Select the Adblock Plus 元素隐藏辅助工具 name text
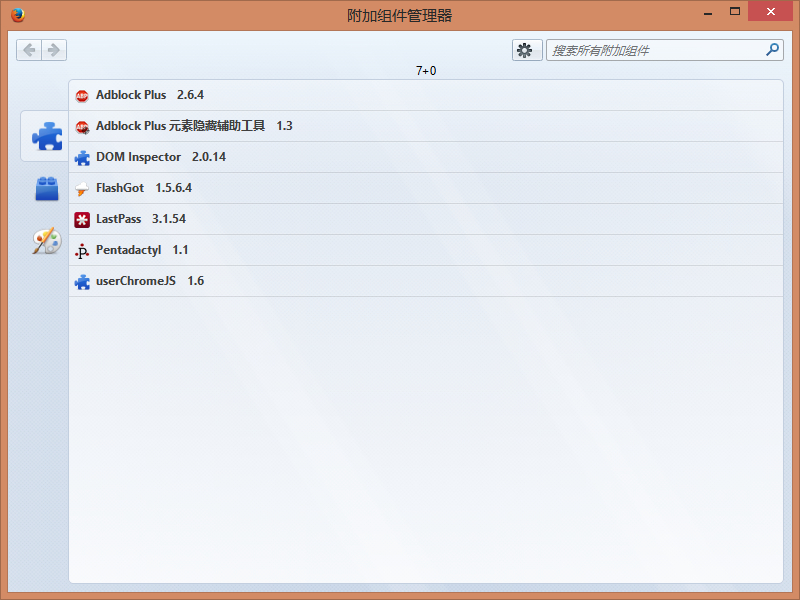Viewport: 800px width, 600px height. tap(181, 126)
